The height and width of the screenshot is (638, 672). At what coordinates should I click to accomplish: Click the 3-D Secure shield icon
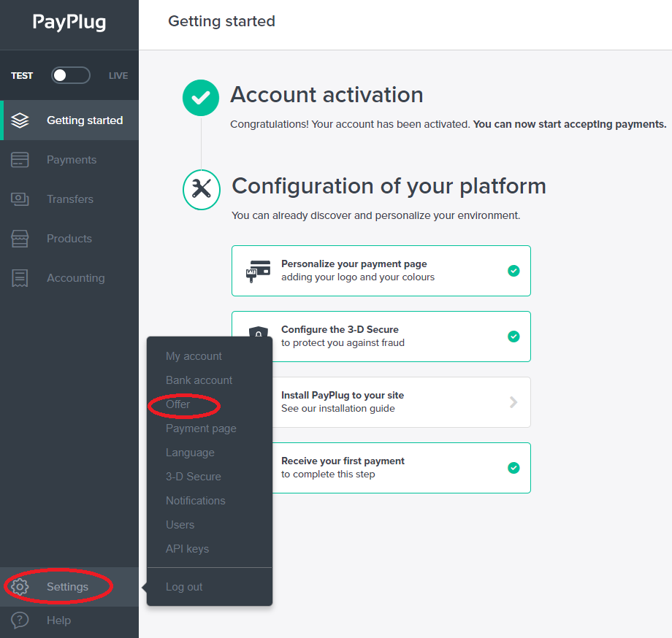pyautogui.click(x=259, y=332)
